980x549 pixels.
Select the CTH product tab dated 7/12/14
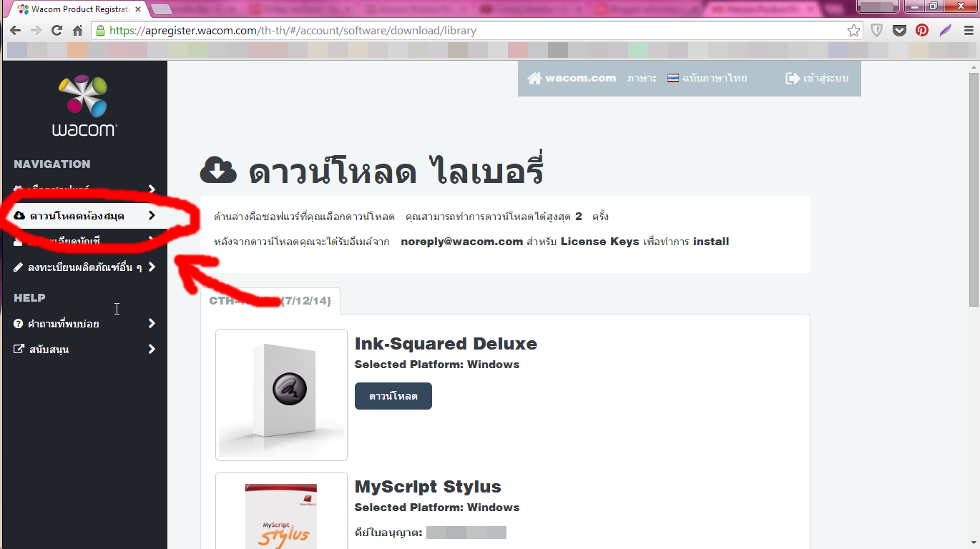(270, 301)
